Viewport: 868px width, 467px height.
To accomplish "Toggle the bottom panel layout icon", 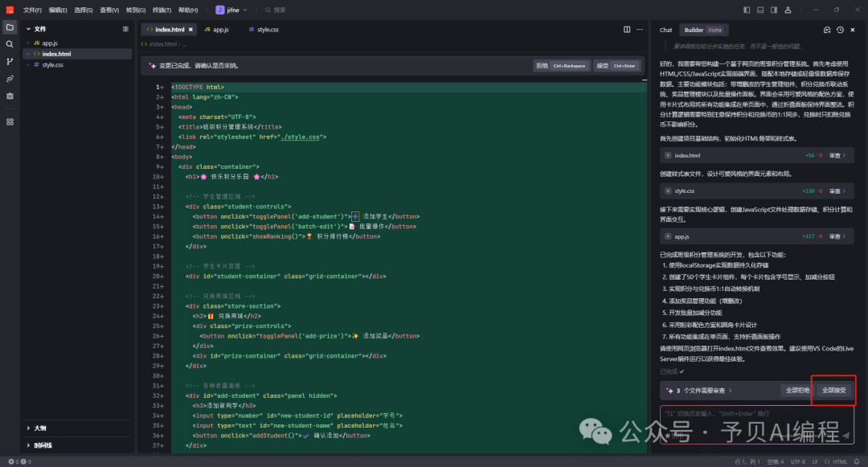I will click(x=760, y=10).
